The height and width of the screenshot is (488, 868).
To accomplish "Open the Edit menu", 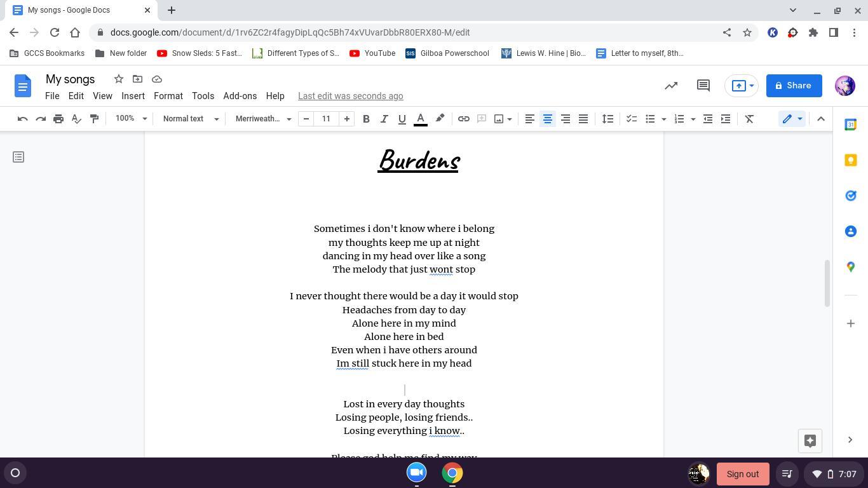I will (76, 96).
